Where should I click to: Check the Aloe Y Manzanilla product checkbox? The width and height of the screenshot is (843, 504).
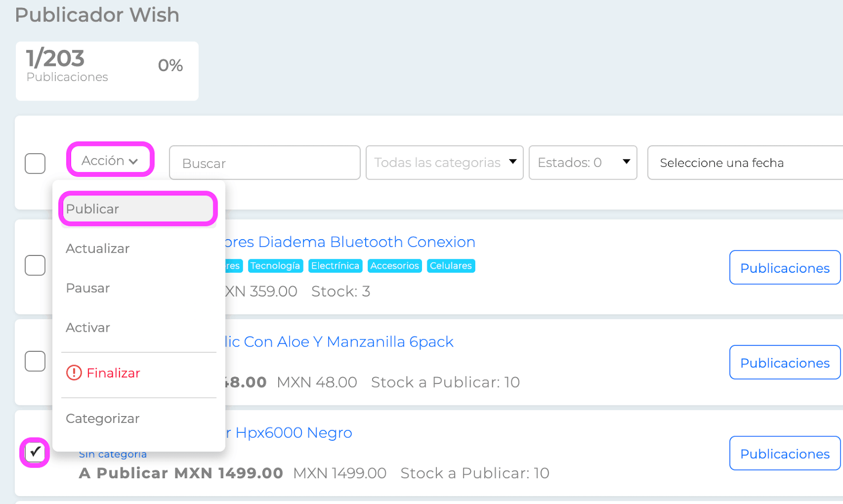35,361
